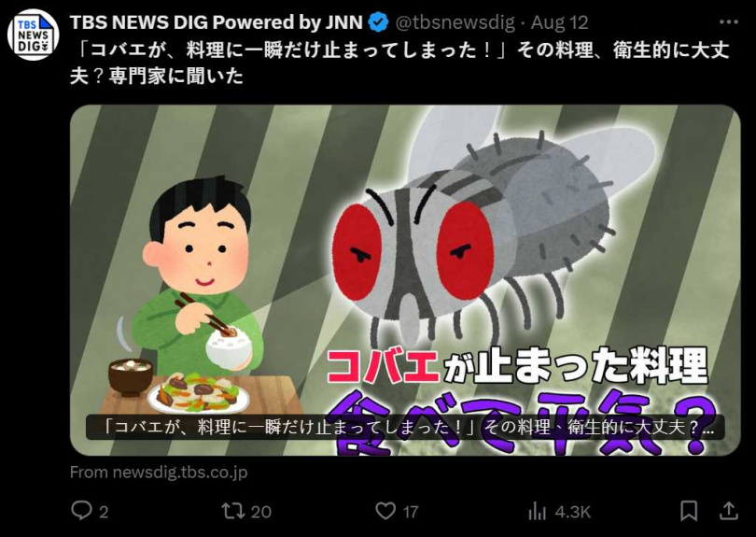
Task: Open the fly article card image
Action: click(405, 280)
